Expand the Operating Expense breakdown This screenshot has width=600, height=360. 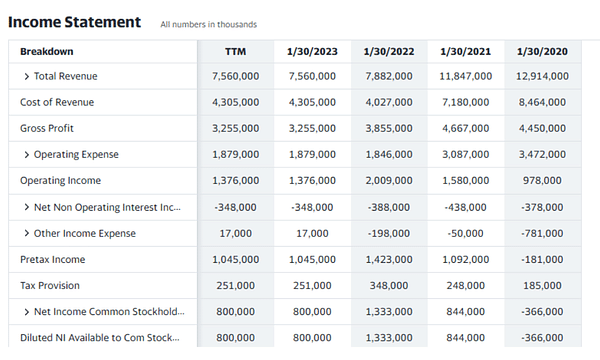(26, 155)
